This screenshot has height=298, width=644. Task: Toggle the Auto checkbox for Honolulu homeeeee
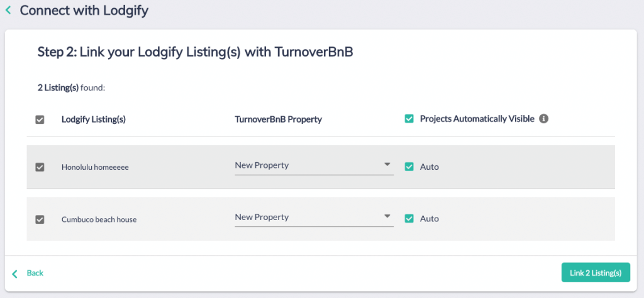coord(409,167)
